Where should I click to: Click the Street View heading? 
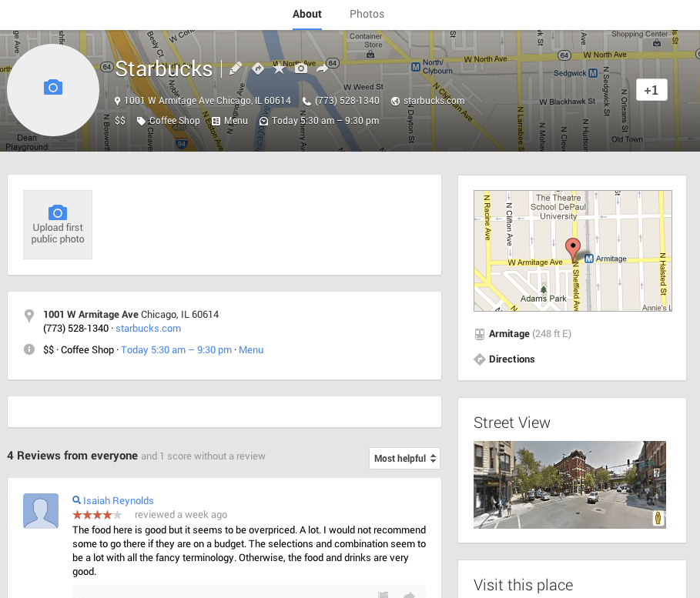(x=512, y=423)
